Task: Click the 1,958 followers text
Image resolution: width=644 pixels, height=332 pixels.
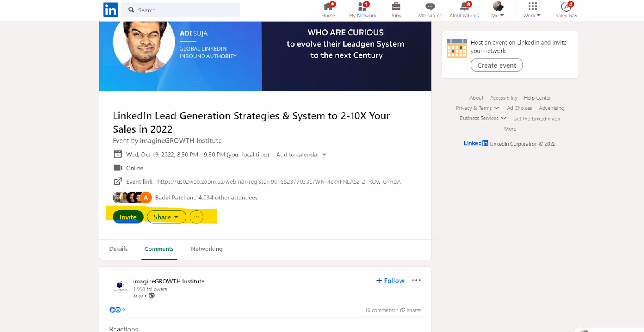Action: 150,289
